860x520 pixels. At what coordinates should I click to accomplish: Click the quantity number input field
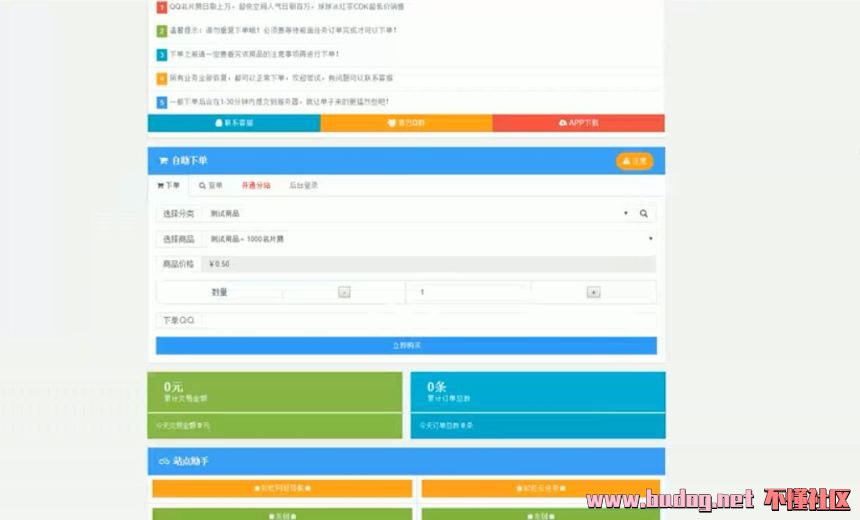[x=468, y=292]
